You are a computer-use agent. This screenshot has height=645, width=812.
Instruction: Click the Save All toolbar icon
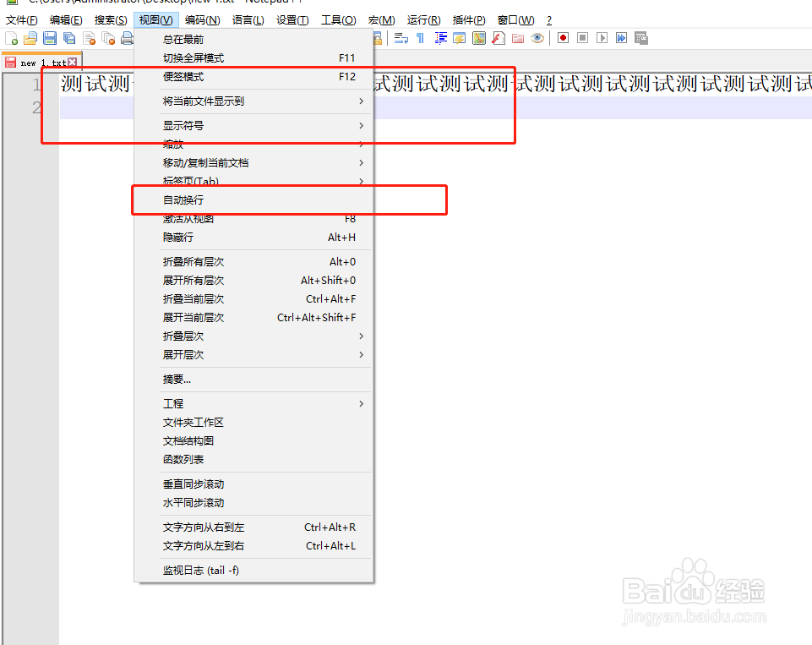point(68,37)
